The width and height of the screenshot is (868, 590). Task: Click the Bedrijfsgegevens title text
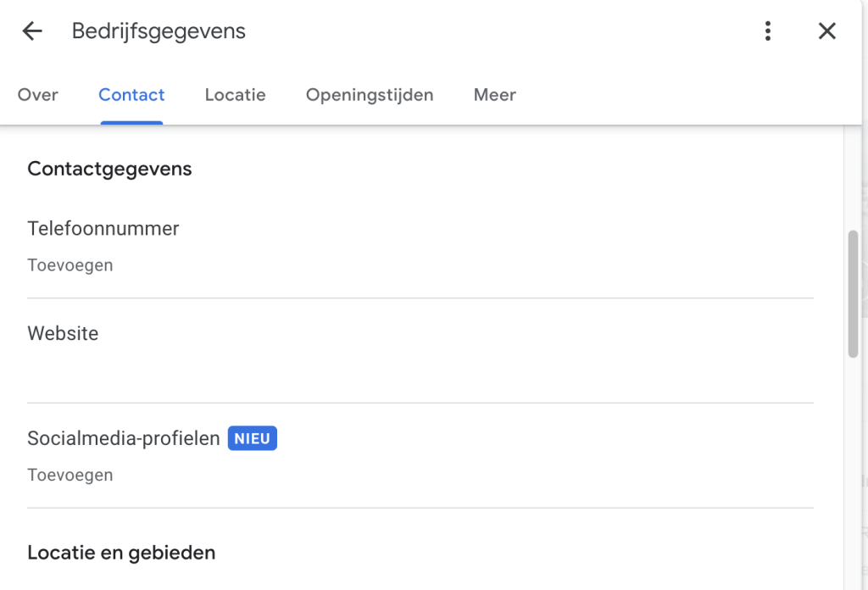point(159,31)
